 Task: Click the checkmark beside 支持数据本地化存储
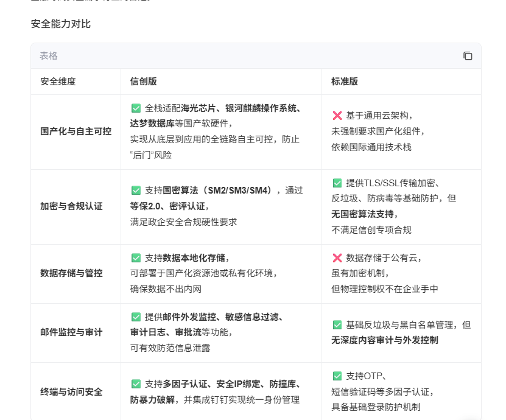coord(136,257)
